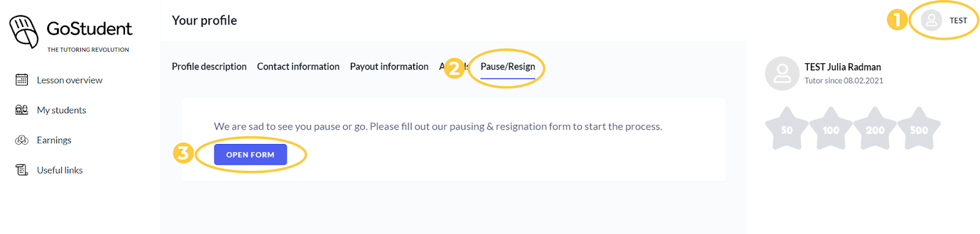980x234 pixels.
Task: Switch to the Profile description tab
Action: click(209, 66)
